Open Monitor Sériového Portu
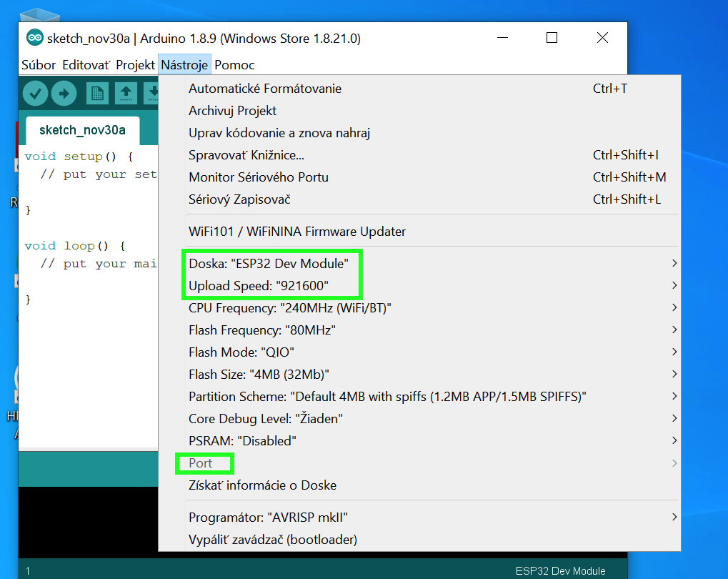The height and width of the screenshot is (579, 728). 258,177
